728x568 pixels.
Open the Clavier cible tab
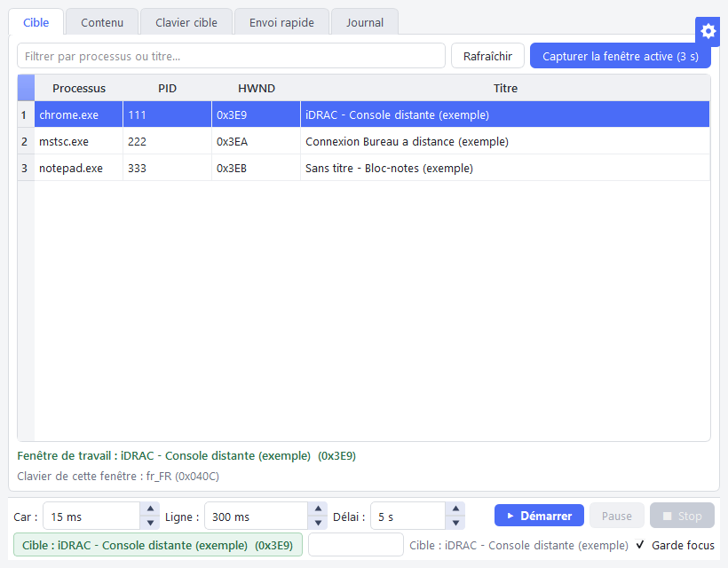click(186, 22)
